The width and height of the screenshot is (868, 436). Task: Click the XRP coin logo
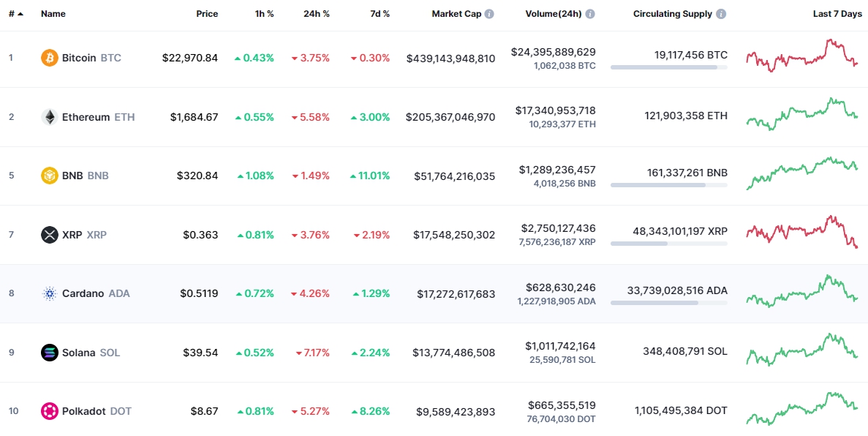(x=49, y=234)
